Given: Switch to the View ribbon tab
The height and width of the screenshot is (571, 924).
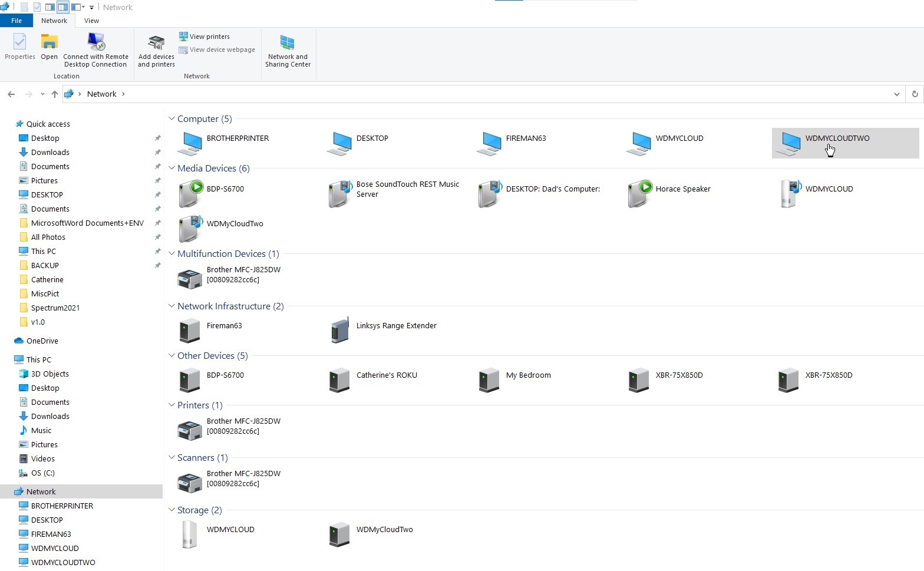Looking at the screenshot, I should pos(91,21).
